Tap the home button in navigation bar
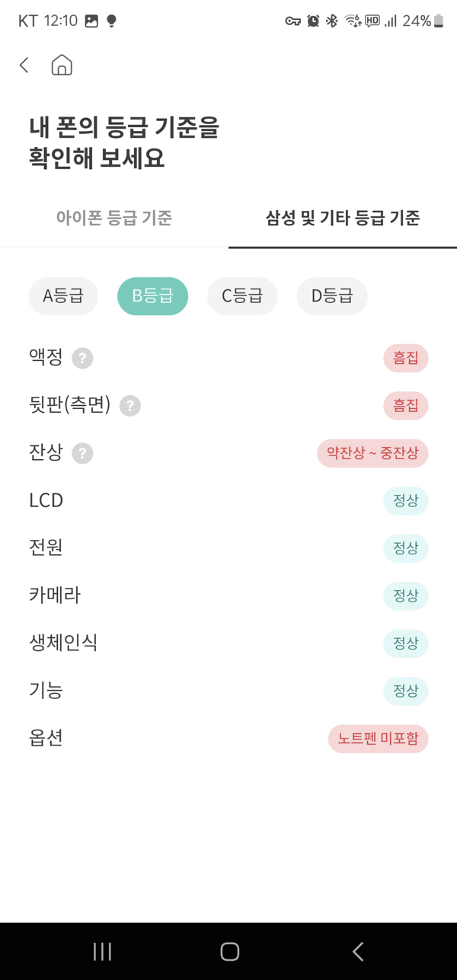The width and height of the screenshot is (457, 980). [x=228, y=951]
